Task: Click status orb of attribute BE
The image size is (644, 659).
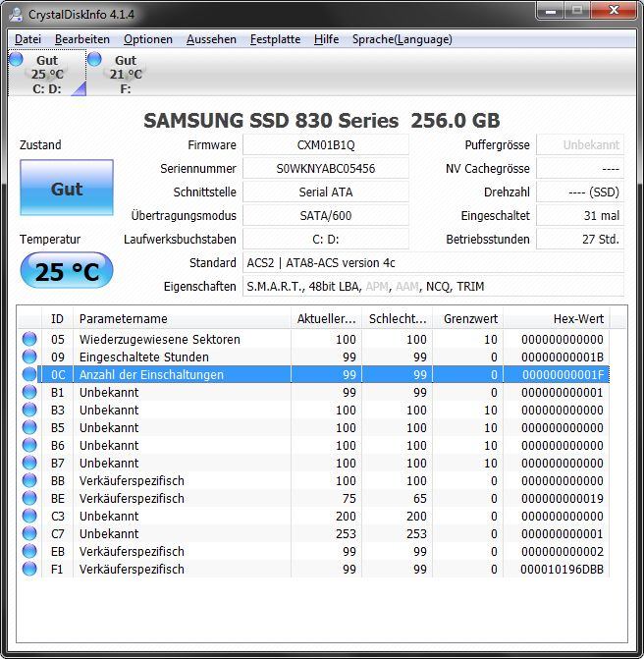Action: [29, 498]
